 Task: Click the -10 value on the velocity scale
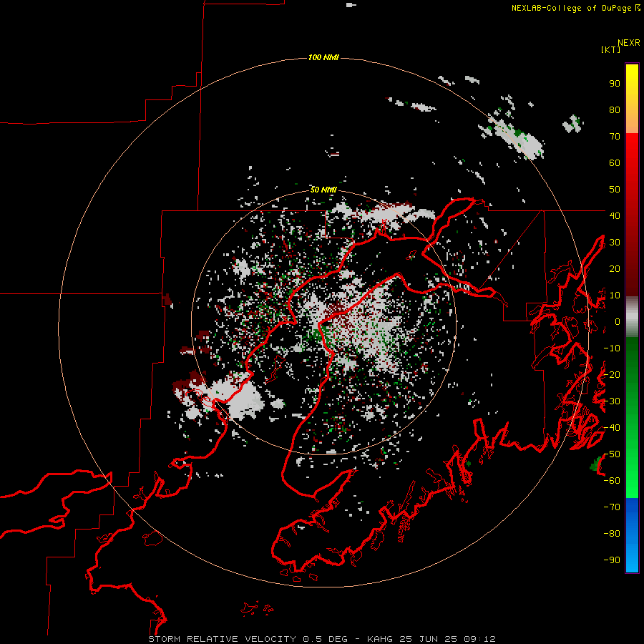(x=612, y=348)
